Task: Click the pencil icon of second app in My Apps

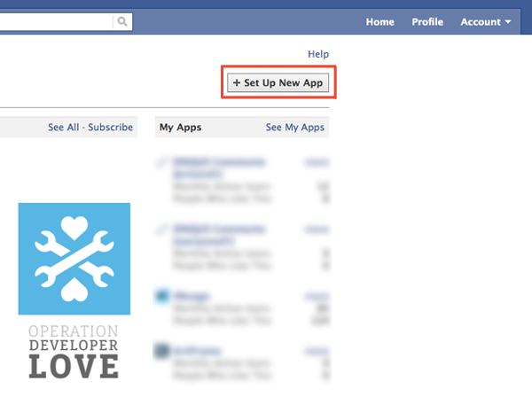Action: 161,230
